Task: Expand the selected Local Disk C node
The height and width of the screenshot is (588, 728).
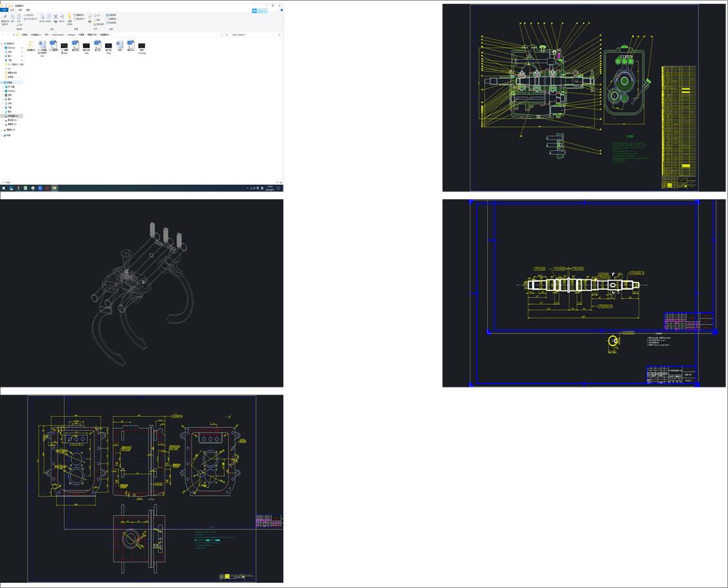Action: (3, 116)
